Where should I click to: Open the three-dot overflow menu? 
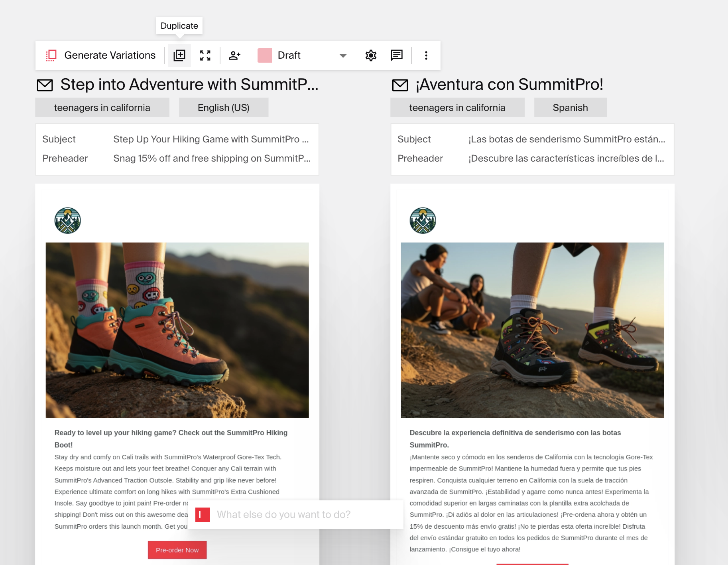[426, 55]
